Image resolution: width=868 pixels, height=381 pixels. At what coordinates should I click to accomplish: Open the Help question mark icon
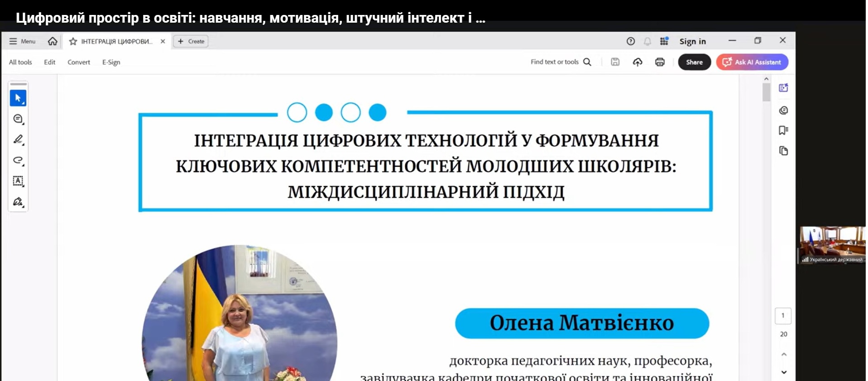(631, 41)
